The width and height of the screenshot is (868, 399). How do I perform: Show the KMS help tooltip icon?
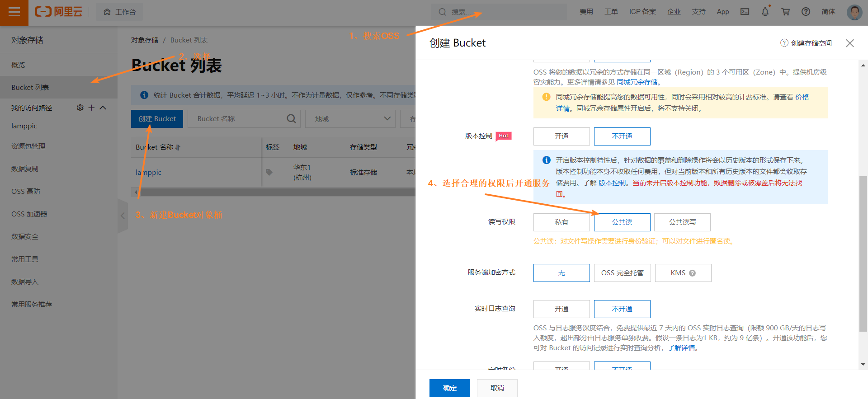point(693,273)
